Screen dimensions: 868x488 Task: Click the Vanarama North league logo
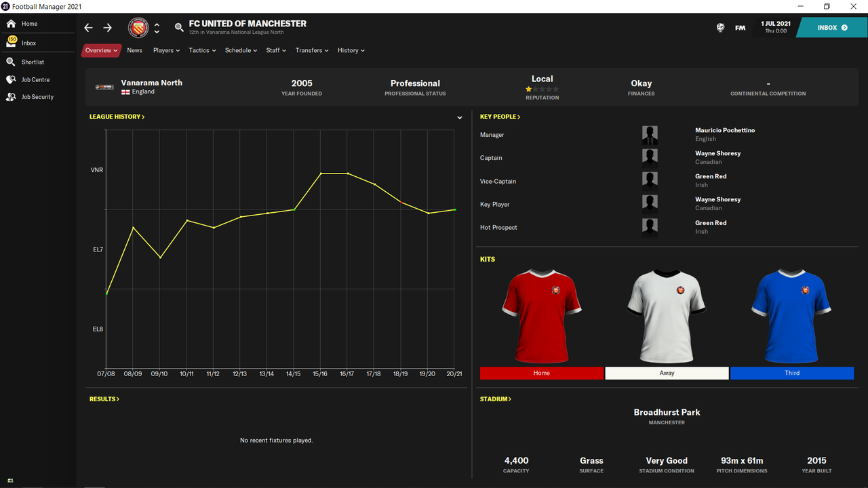(x=104, y=87)
